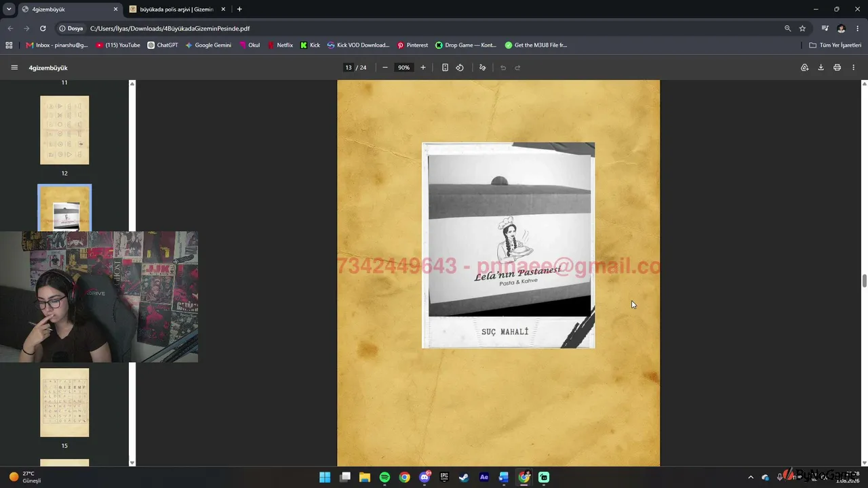Screen dimensions: 868x488
Task: Open the PDF viewer more actions menu
Action: pos(853,68)
